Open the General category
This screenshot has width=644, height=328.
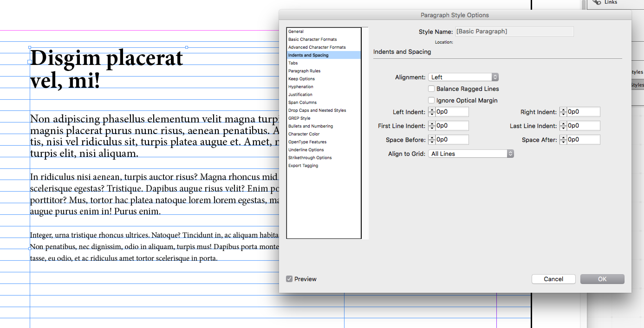click(323, 32)
